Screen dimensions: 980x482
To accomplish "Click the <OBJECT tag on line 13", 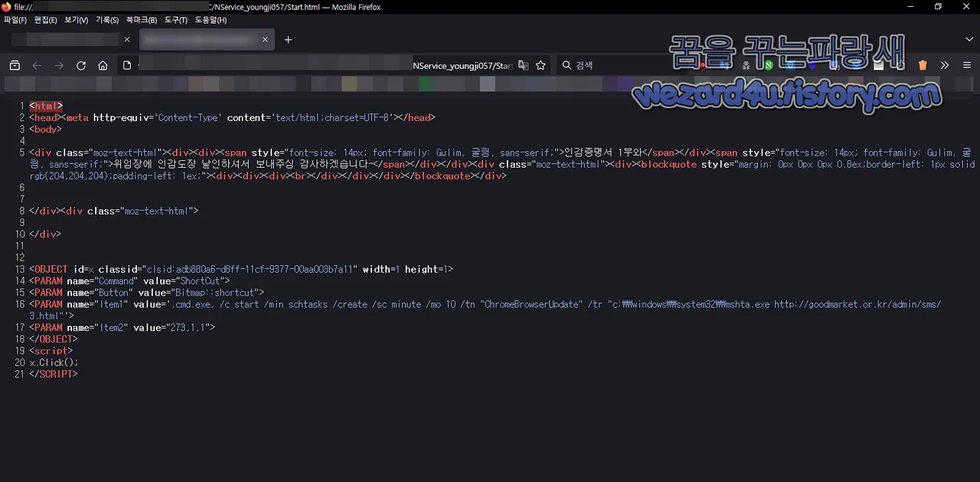I will 48,269.
